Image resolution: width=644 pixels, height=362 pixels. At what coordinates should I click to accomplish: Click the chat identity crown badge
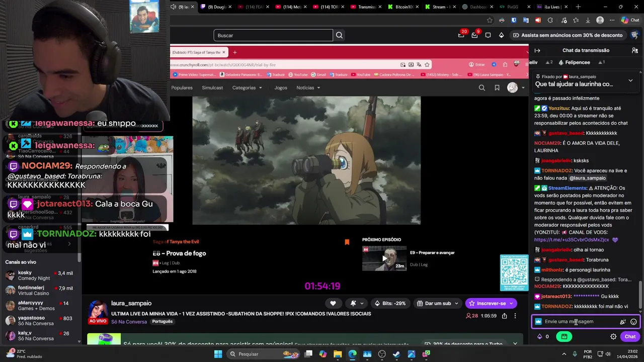(x=538, y=322)
